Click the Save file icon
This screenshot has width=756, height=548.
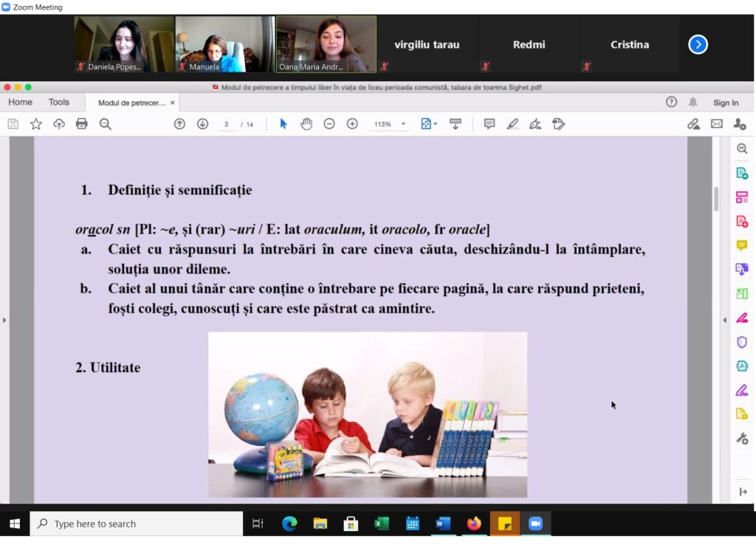[x=13, y=124]
